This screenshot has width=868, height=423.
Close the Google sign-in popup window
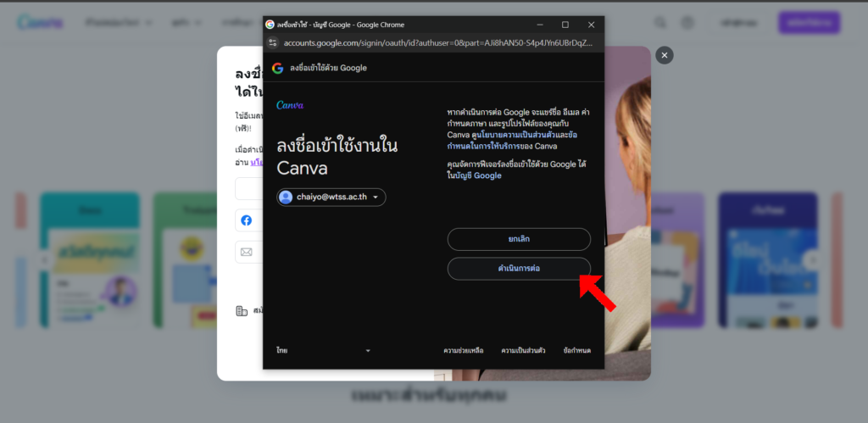pyautogui.click(x=591, y=25)
